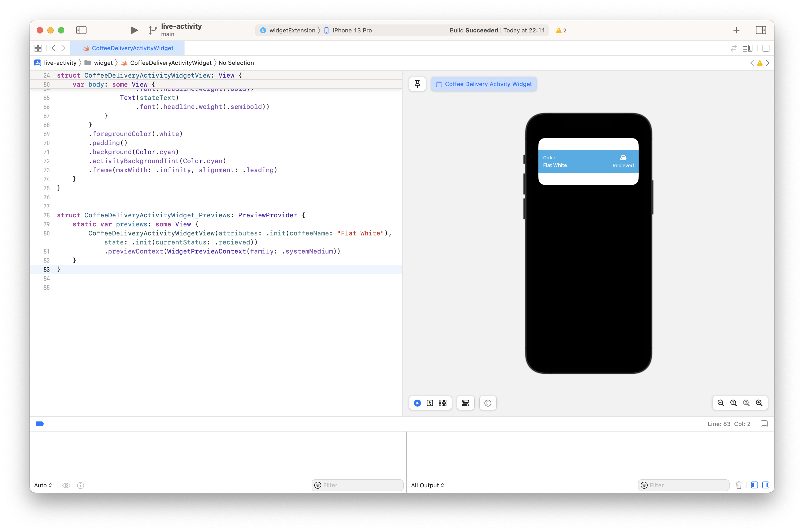
Task: Open canvas device settings
Action: click(x=465, y=403)
